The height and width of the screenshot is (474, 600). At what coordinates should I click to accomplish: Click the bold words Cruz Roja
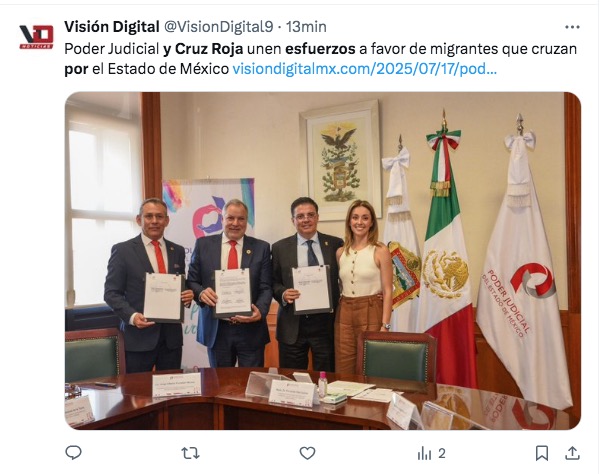[209, 49]
